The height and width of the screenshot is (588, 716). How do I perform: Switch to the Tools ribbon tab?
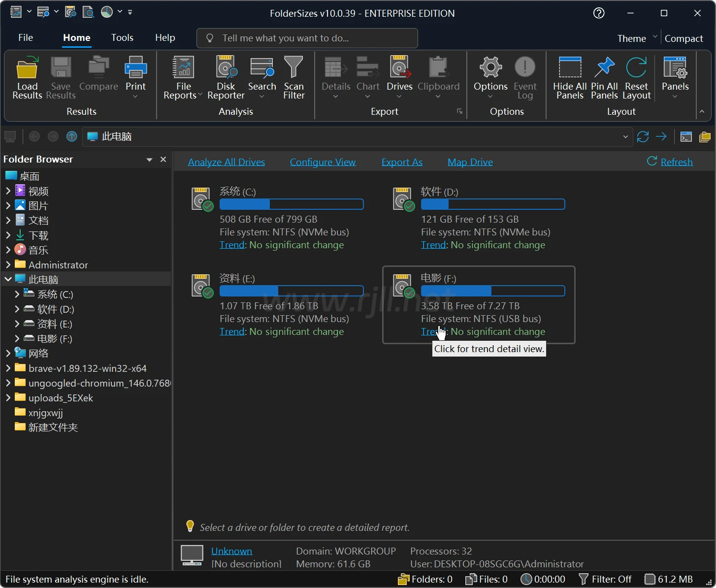(122, 38)
